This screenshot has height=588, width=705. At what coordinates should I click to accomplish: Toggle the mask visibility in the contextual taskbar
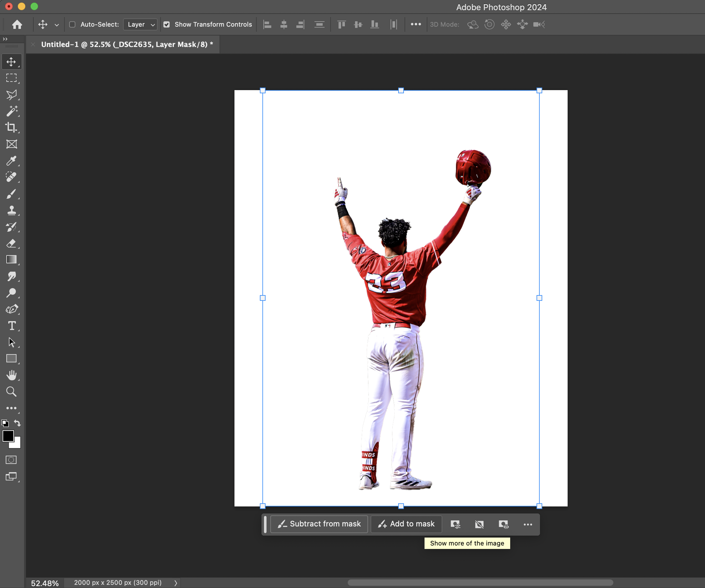(503, 525)
